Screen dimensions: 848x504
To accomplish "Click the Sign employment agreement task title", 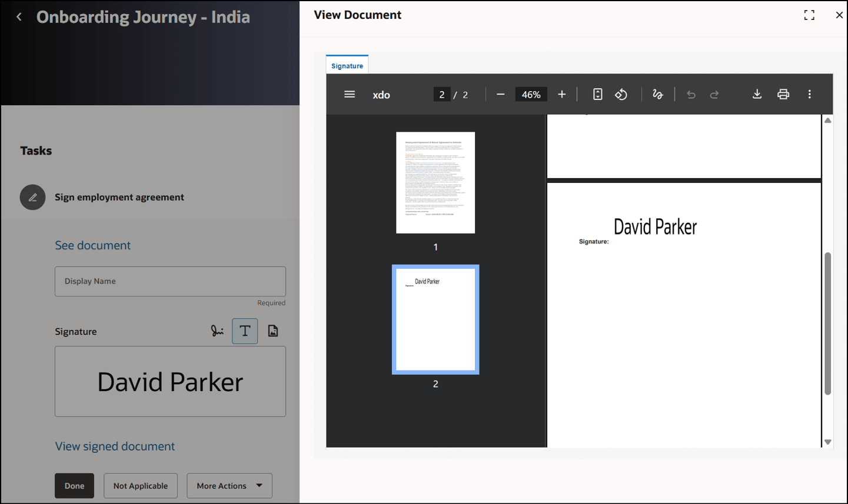I will (119, 198).
